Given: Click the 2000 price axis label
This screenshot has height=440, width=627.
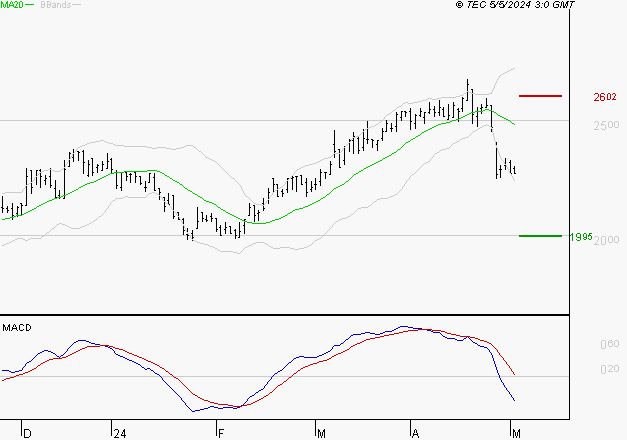Looking at the screenshot, I should point(606,240).
